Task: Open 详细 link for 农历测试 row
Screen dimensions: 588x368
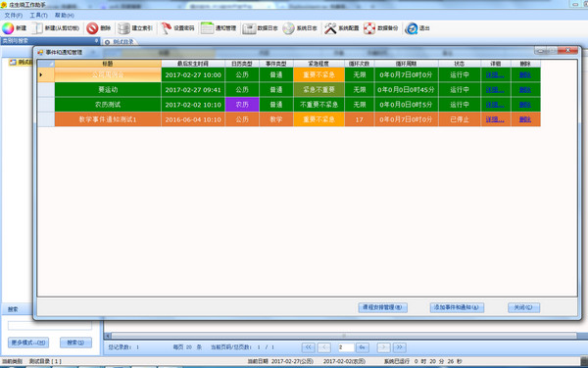Action: click(495, 105)
